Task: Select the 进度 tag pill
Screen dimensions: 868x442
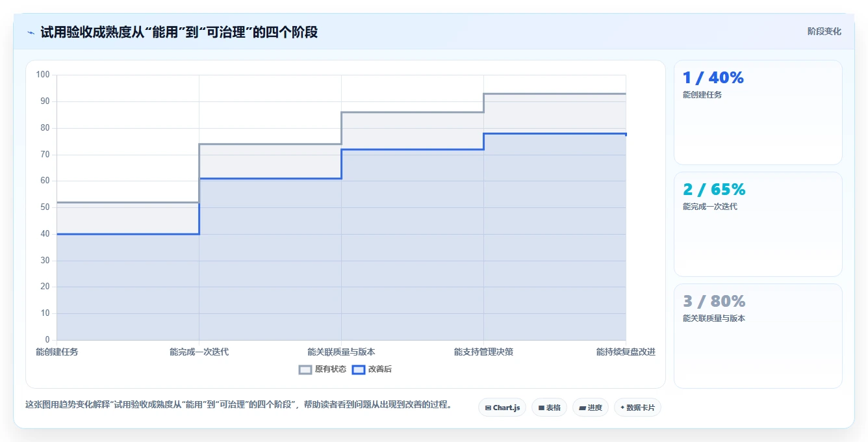Action: (590, 408)
